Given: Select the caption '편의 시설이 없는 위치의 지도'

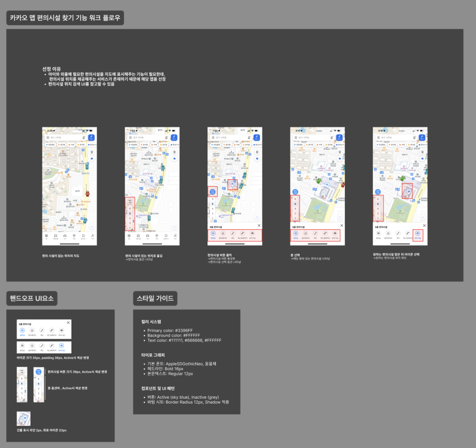Looking at the screenshot, I should [x=61, y=256].
